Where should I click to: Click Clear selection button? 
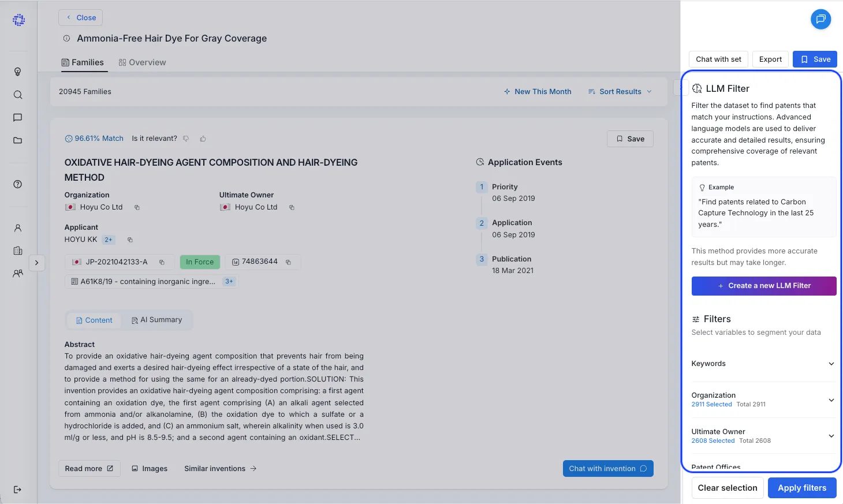tap(728, 488)
